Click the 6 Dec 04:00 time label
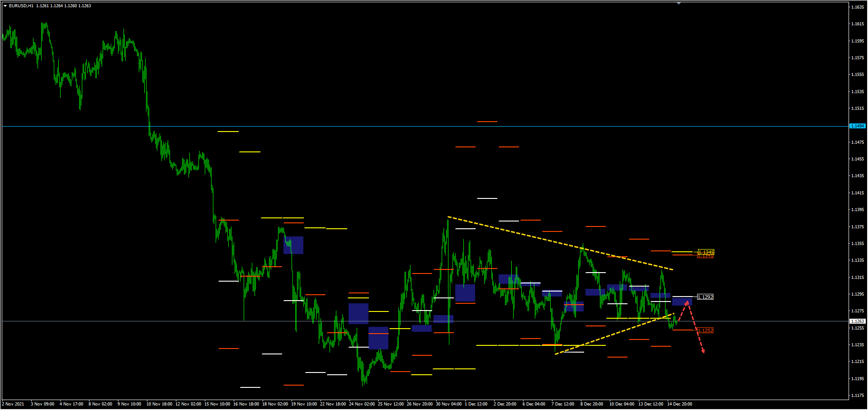This screenshot has width=868, height=410. [534, 404]
